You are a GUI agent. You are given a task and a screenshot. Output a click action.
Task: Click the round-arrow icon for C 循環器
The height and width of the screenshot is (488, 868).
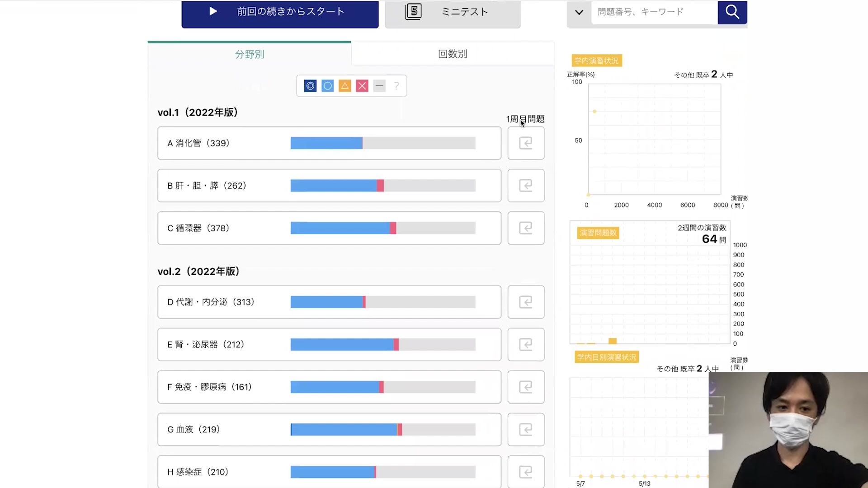[526, 228]
